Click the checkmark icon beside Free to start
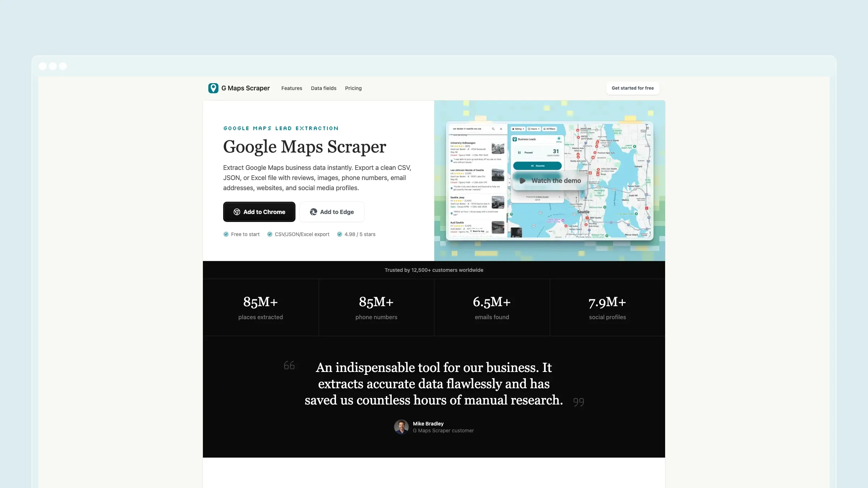This screenshot has height=488, width=868. 226,234
